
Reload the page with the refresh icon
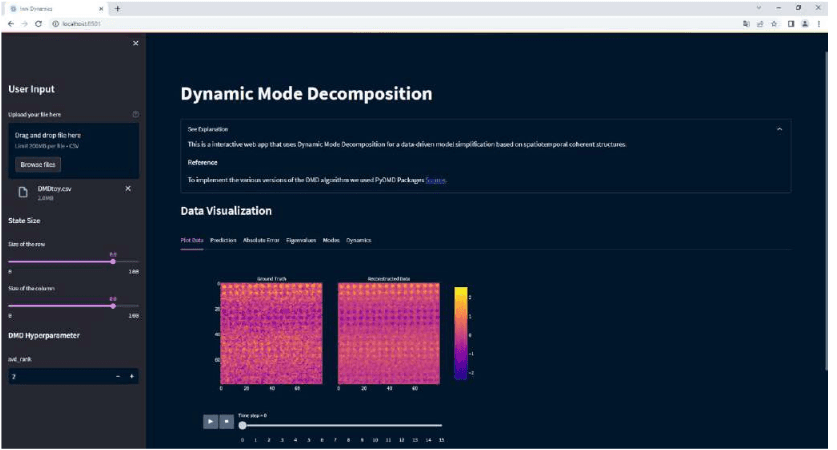(x=38, y=23)
